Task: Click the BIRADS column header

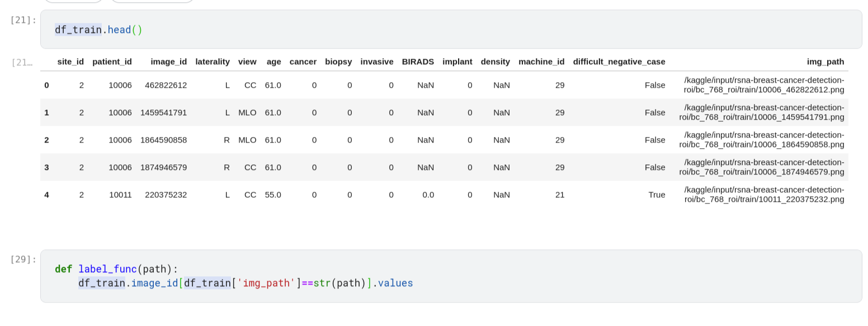Action: pyautogui.click(x=418, y=62)
